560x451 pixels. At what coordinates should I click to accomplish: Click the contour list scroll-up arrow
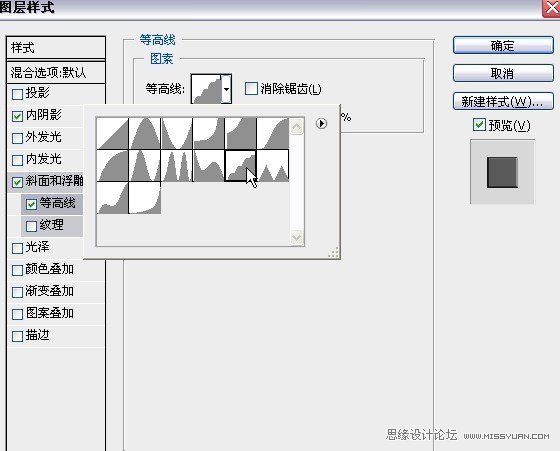[296, 126]
